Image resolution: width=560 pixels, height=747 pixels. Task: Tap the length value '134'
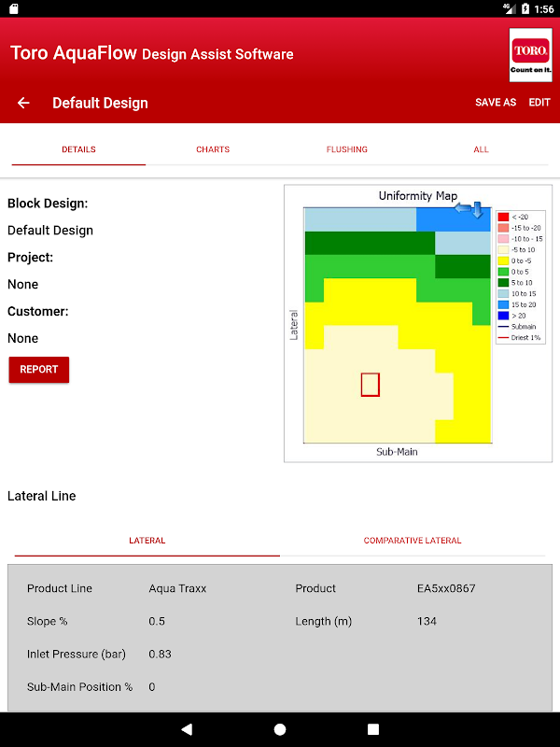(x=427, y=621)
